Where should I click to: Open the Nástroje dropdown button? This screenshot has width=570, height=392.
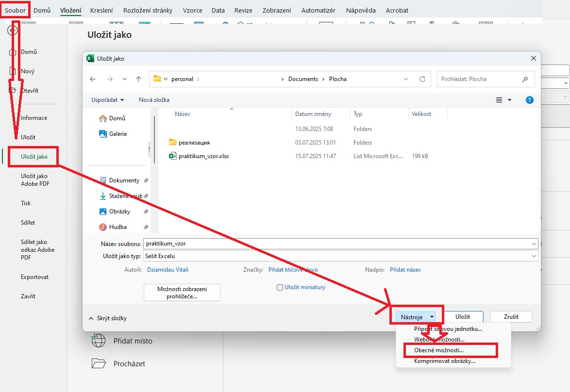tap(416, 317)
